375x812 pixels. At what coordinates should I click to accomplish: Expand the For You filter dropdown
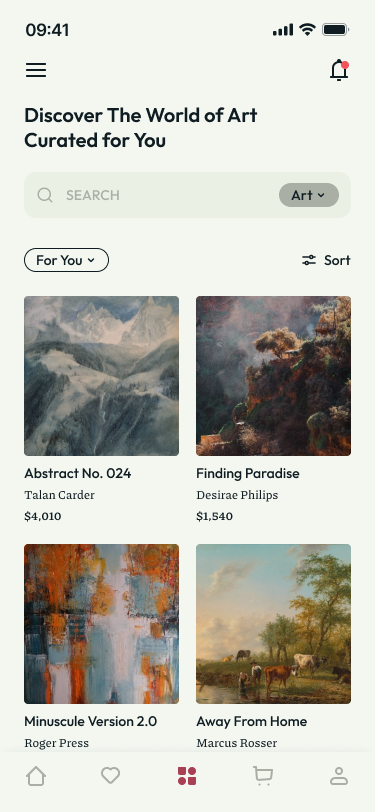(x=66, y=260)
